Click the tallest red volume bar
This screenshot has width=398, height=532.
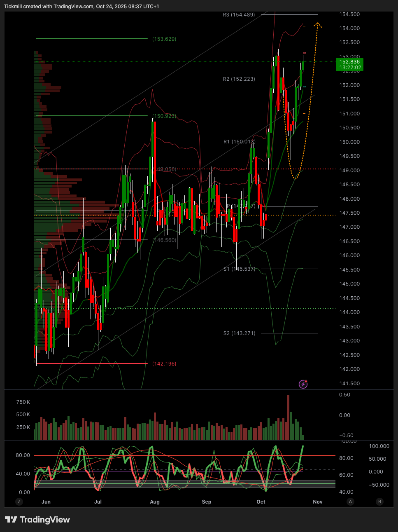pos(288,417)
